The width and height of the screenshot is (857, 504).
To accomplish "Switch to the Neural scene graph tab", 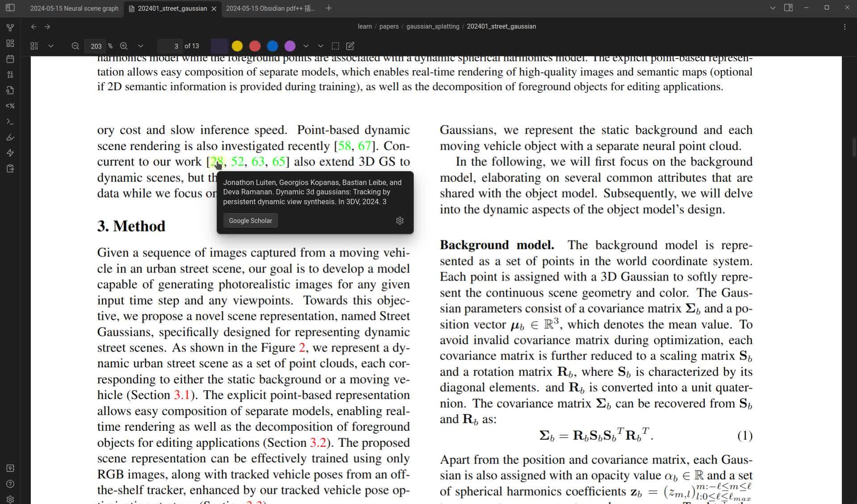I will pos(74,8).
